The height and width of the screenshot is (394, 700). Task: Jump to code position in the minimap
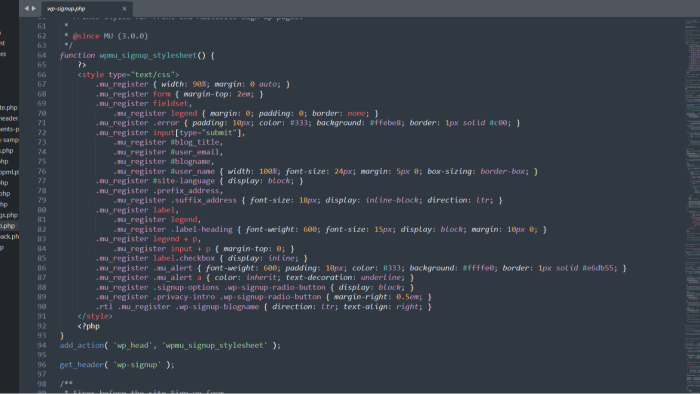692,205
